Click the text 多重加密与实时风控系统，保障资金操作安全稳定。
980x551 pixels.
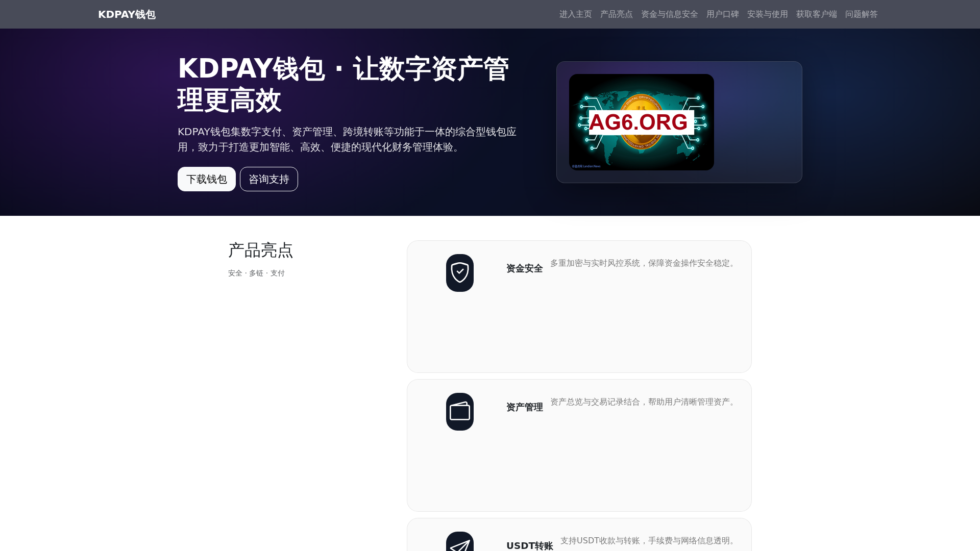pos(644,263)
